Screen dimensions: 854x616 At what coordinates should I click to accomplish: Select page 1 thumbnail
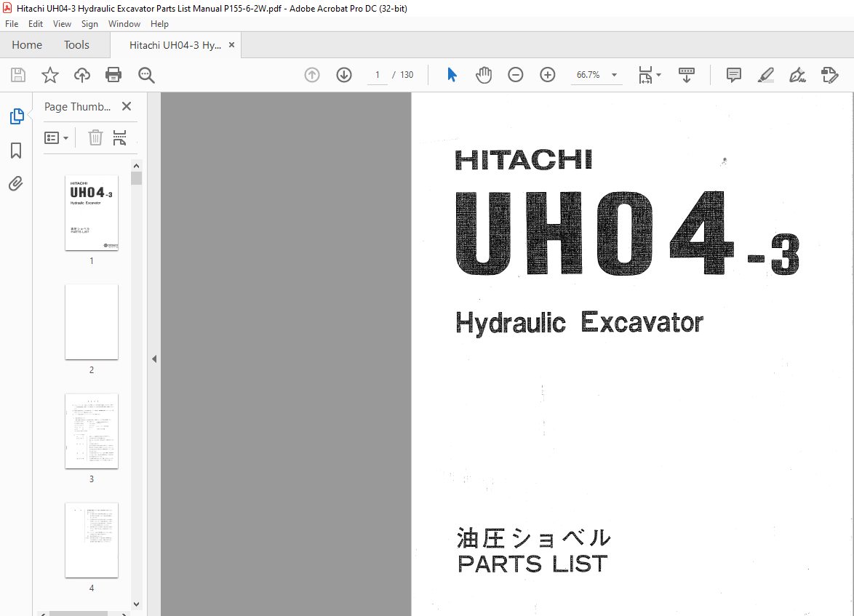[x=92, y=212]
